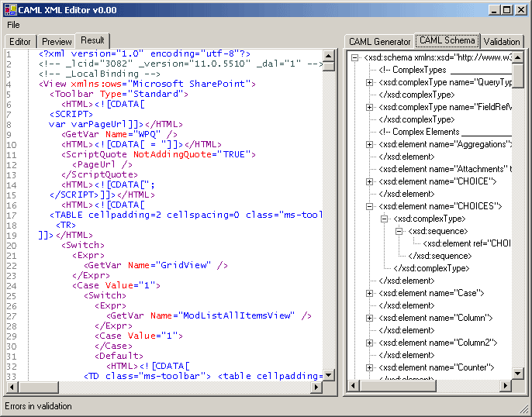
Task: Click the Toolbar Type="Standard" line
Action: click(x=119, y=94)
